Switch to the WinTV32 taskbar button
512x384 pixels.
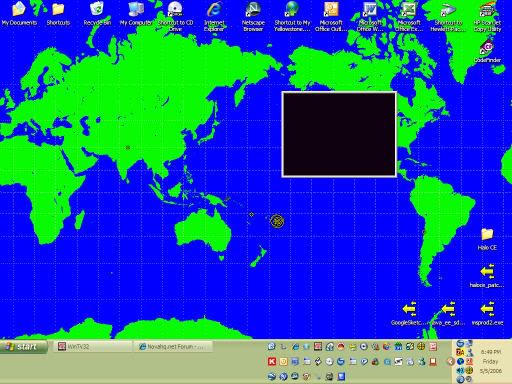click(x=92, y=347)
